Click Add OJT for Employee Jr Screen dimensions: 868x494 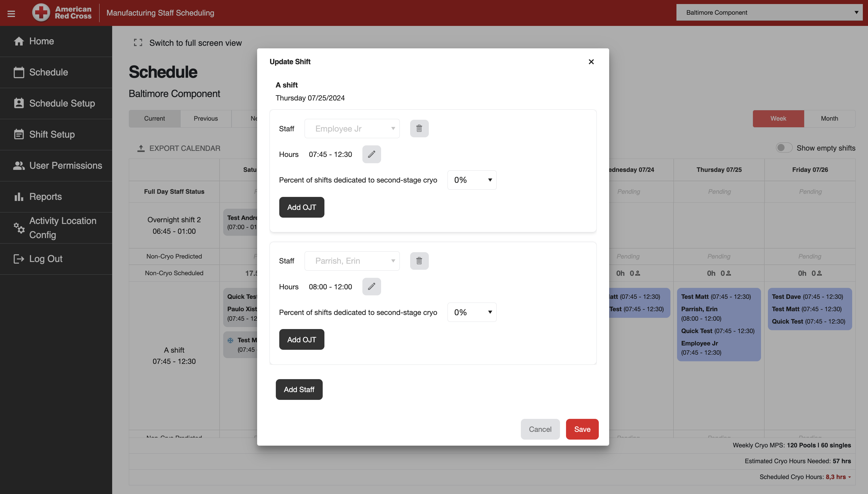pos(302,207)
